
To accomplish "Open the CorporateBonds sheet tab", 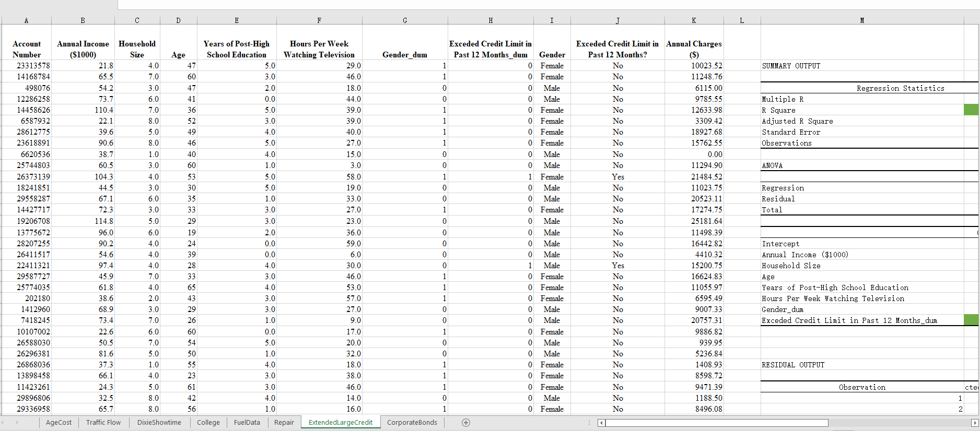I will point(412,423).
